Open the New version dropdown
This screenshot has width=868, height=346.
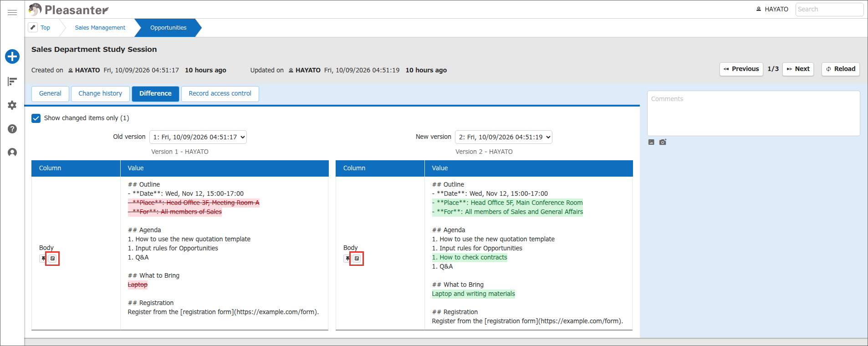click(x=504, y=137)
